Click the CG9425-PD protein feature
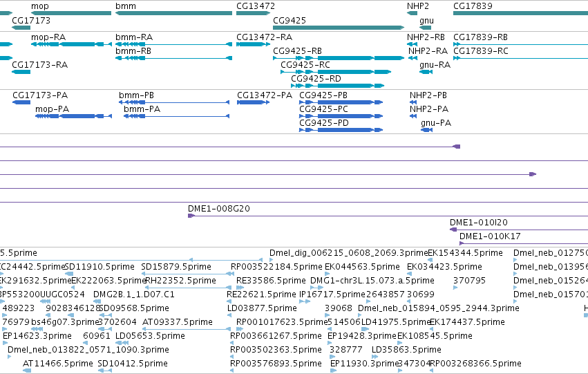 (x=341, y=130)
